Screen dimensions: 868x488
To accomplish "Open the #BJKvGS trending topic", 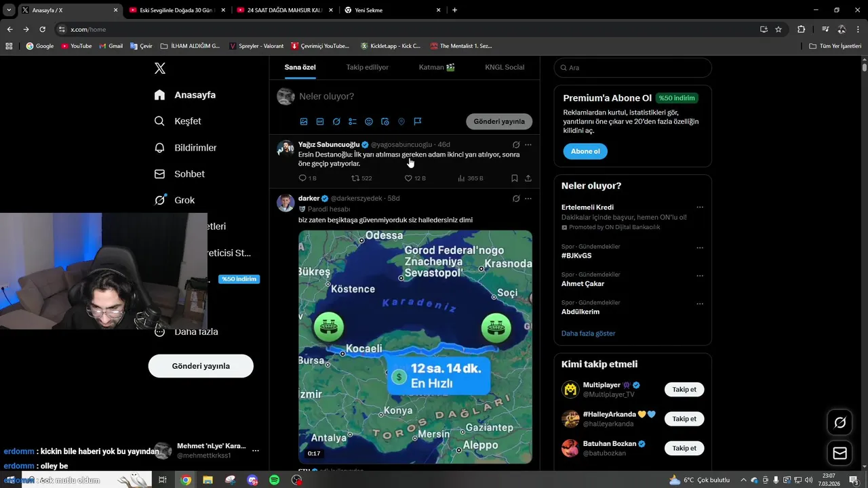I will click(576, 256).
